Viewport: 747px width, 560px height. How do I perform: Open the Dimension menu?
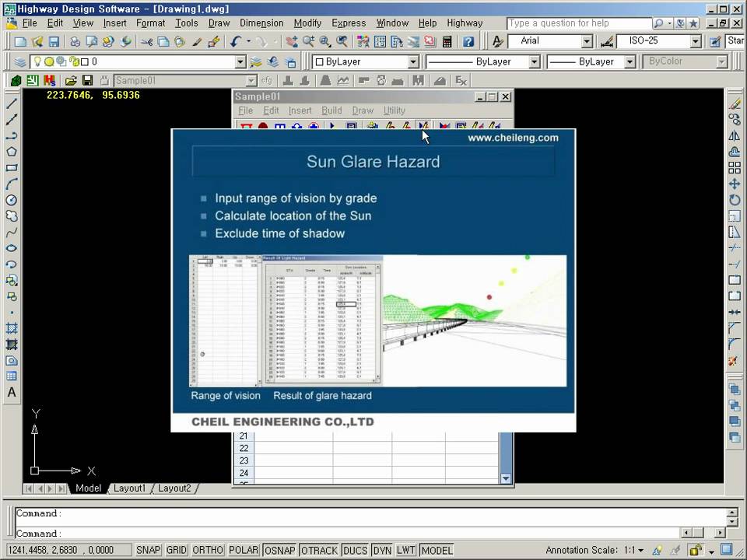pyautogui.click(x=261, y=23)
